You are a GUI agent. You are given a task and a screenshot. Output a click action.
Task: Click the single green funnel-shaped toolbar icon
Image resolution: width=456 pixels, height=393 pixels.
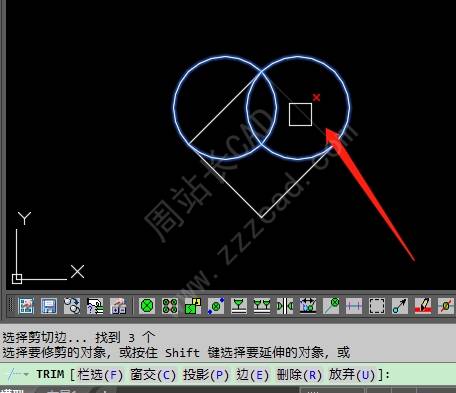click(239, 306)
